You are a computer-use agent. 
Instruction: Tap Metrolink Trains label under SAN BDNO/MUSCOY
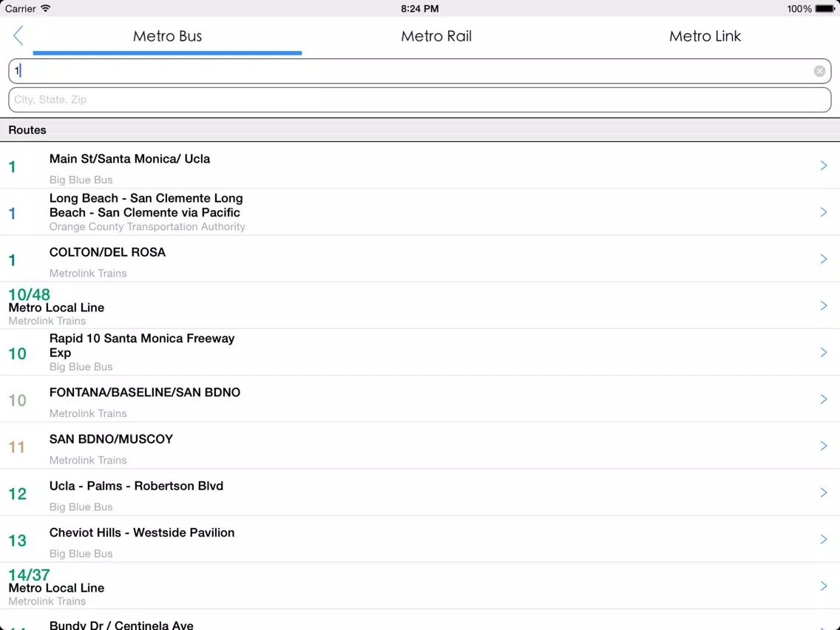click(88, 460)
